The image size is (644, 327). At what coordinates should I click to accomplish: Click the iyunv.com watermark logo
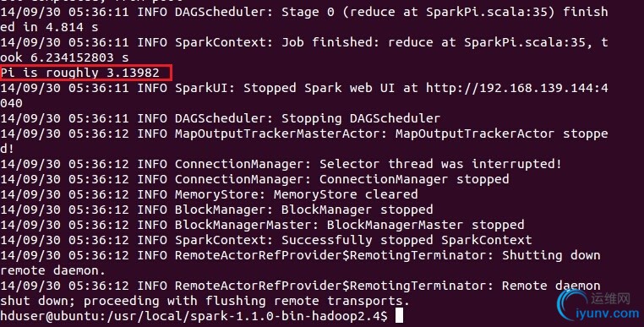pos(599,305)
